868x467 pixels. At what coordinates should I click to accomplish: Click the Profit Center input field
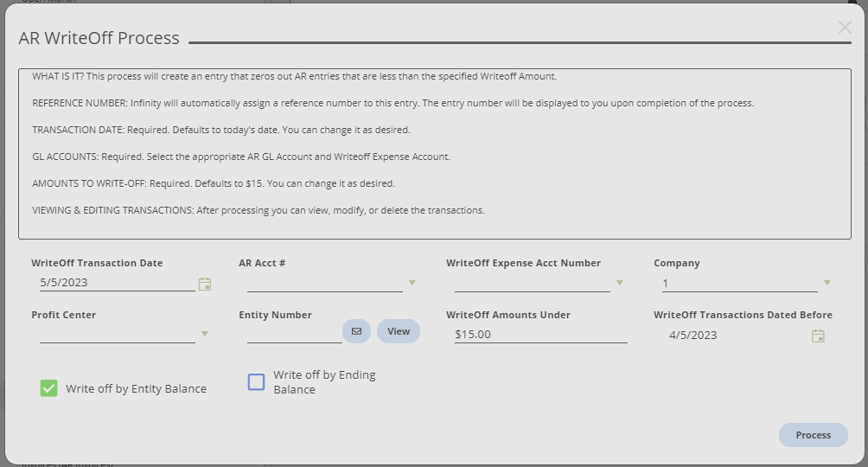117,334
